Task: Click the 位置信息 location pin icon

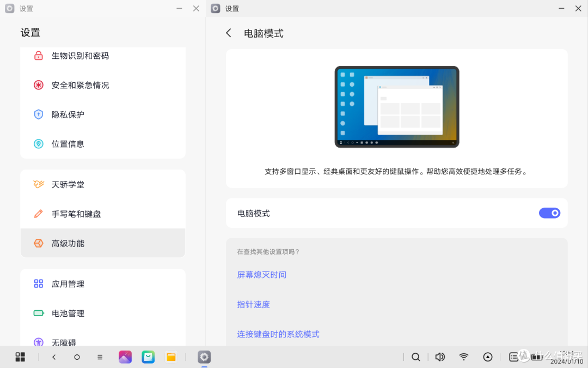Action: point(39,144)
